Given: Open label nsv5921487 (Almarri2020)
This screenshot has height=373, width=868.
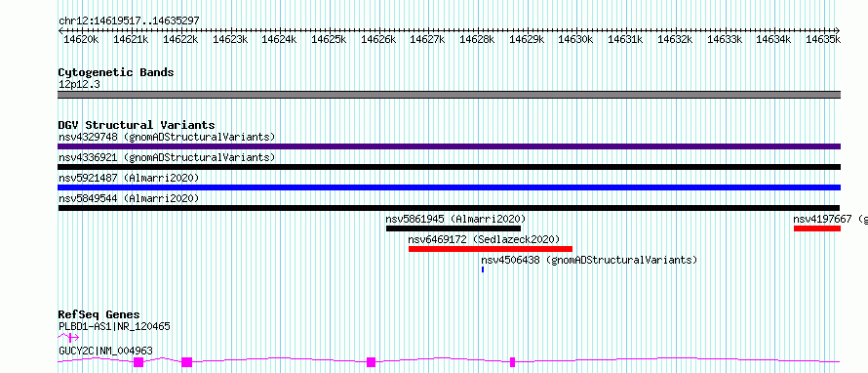Looking at the screenshot, I should (129, 178).
